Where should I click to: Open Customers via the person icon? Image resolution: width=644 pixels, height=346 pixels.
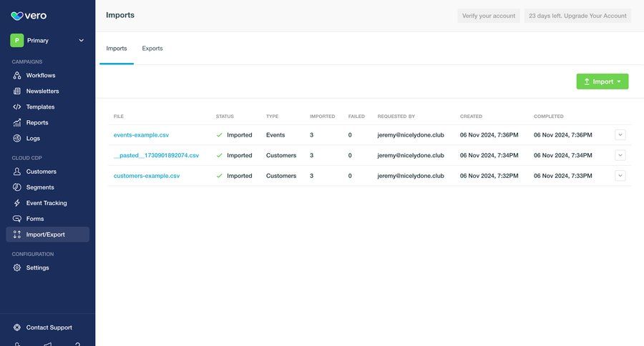[x=17, y=171]
